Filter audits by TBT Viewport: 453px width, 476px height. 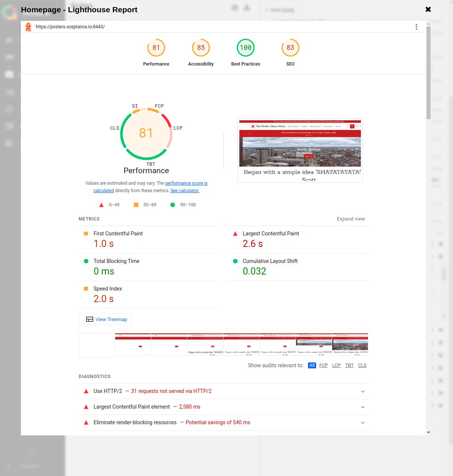pos(349,365)
